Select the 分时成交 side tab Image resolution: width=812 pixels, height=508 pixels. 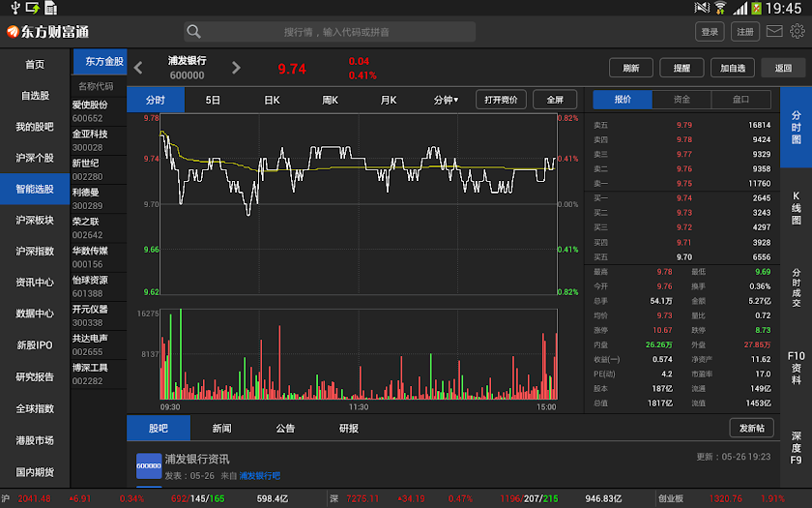pos(796,288)
